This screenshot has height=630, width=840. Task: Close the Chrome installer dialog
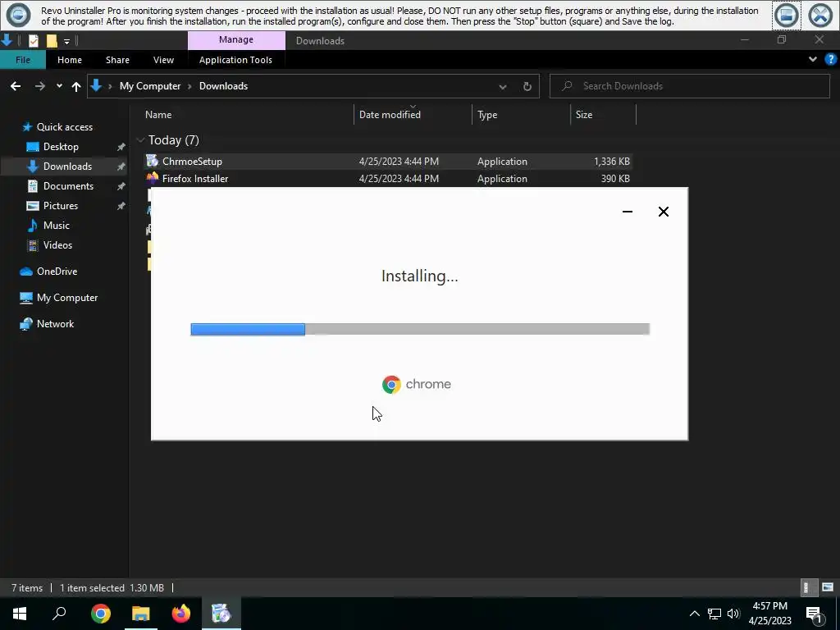[663, 212]
